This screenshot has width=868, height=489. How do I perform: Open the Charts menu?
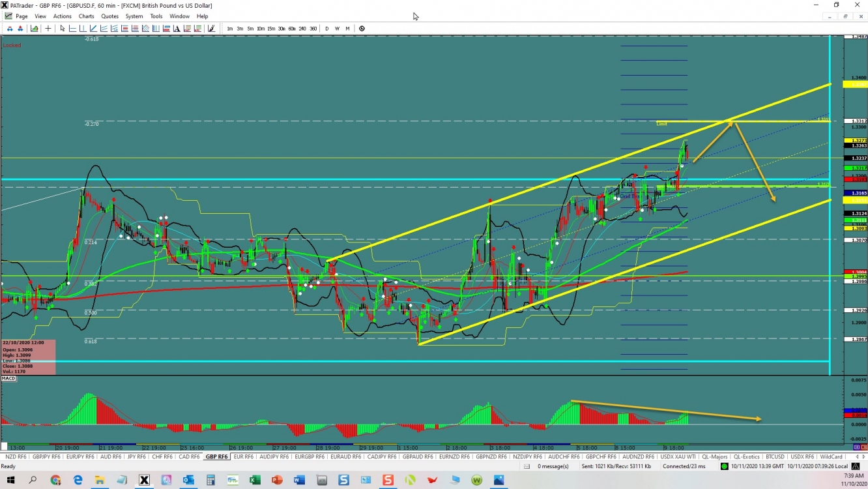point(86,16)
